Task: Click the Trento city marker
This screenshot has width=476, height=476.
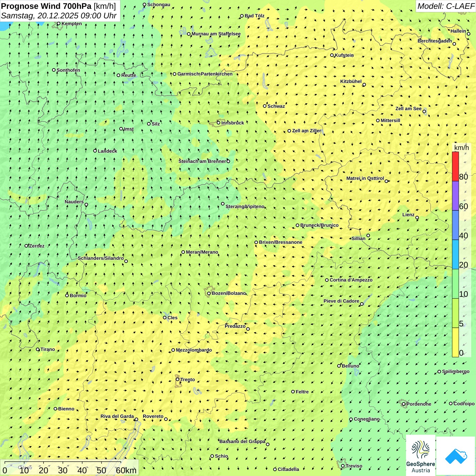Action: click(177, 379)
